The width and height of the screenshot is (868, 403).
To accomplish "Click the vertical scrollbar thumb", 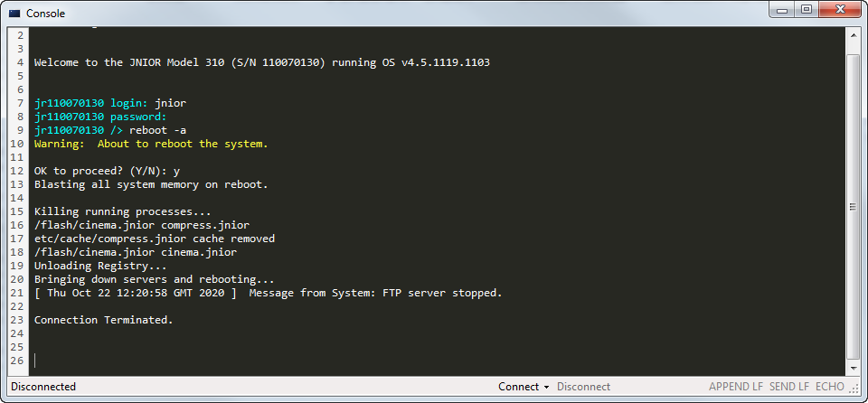I will (x=853, y=207).
